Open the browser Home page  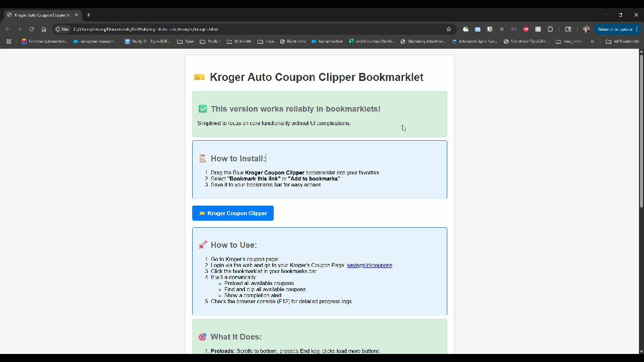point(44,29)
